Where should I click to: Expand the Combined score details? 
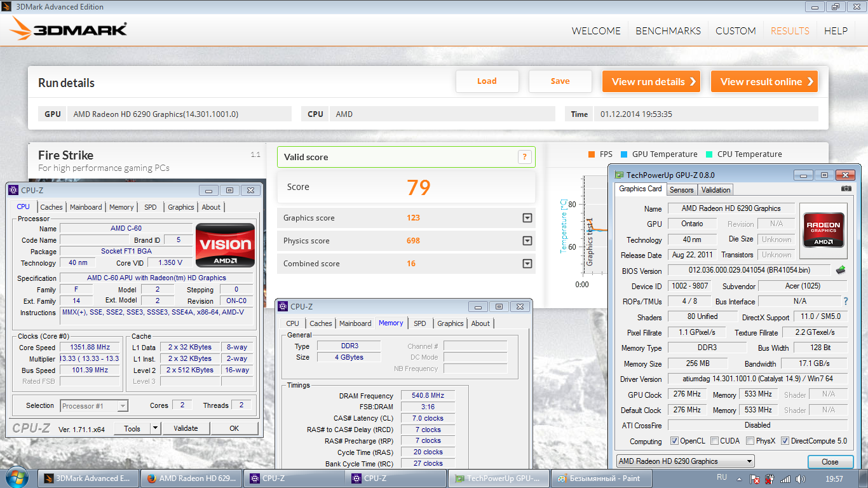(527, 264)
